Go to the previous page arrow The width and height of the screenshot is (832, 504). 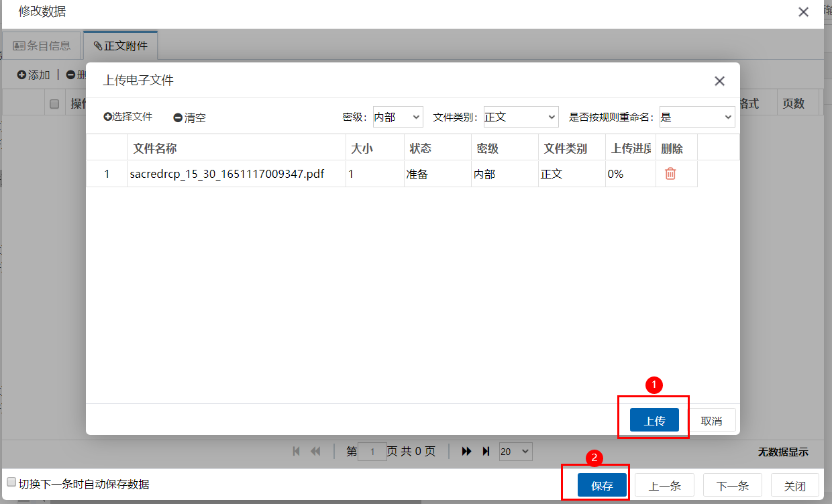pyautogui.click(x=315, y=452)
